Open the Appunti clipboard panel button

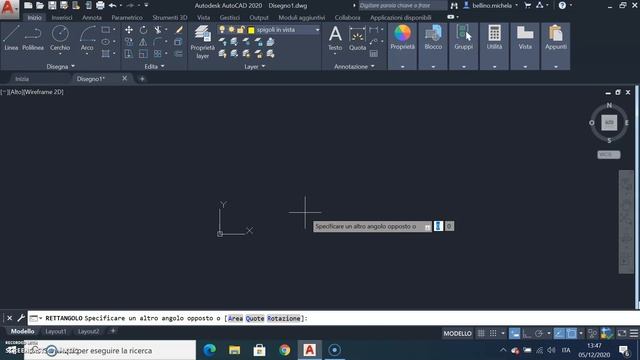556,38
